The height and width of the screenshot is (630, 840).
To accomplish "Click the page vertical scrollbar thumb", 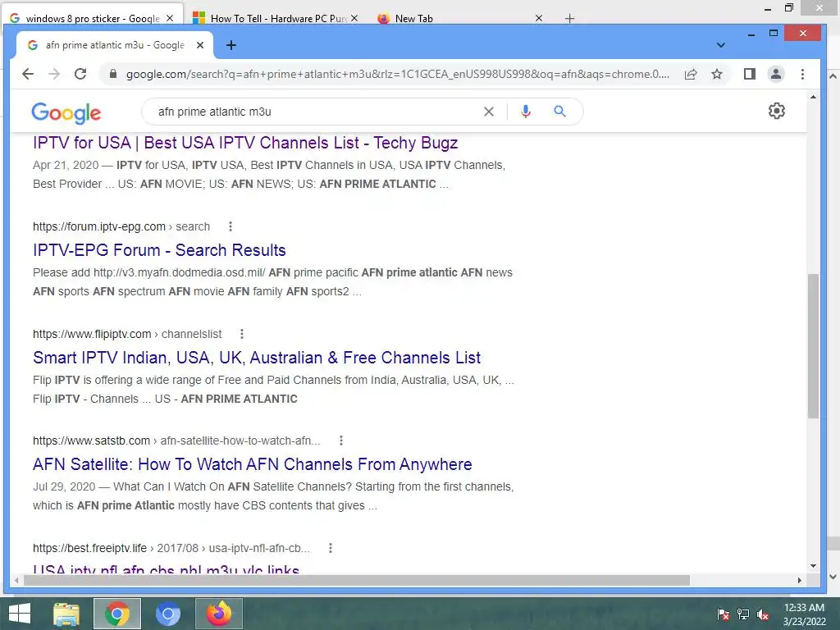I will 813,345.
